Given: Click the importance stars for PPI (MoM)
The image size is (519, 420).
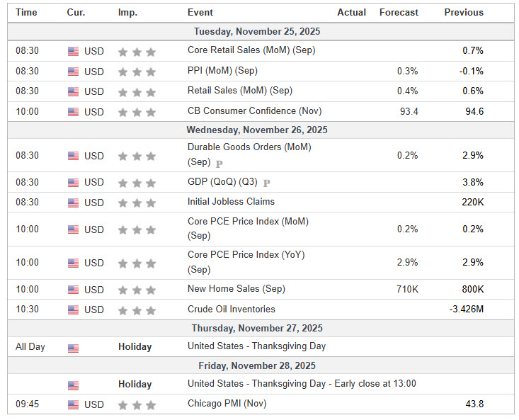Looking at the screenshot, I should pos(136,72).
